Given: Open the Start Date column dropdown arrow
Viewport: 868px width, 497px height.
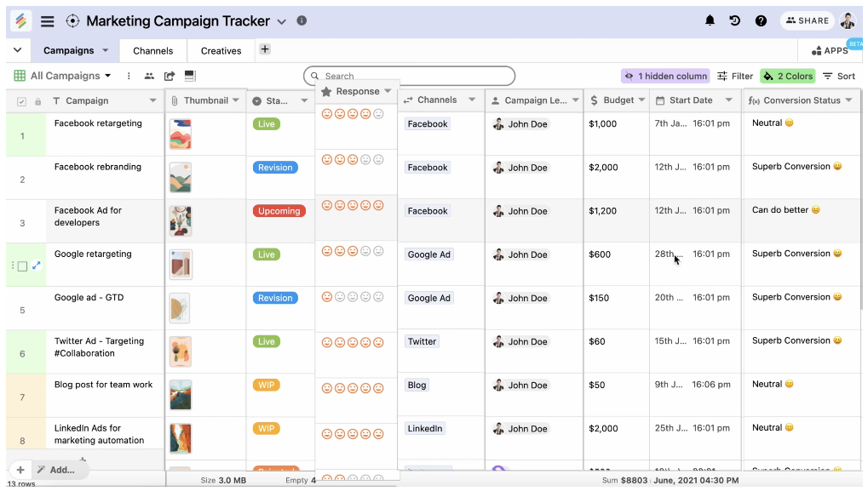Looking at the screenshot, I should (729, 100).
